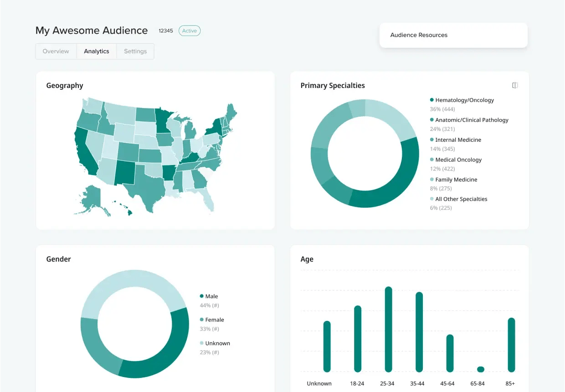Click the Unknown gender legend dot

(x=201, y=343)
